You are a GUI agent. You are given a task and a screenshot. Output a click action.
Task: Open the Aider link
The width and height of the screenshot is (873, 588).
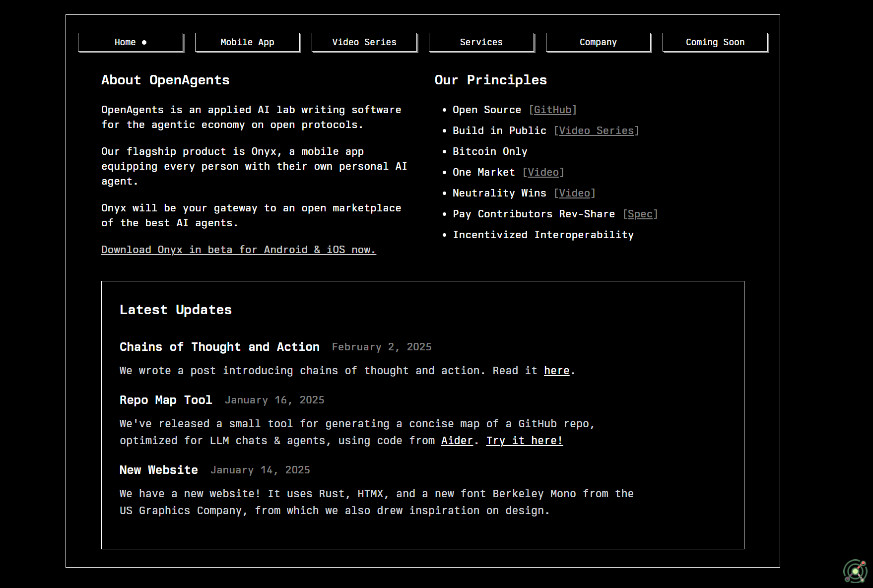coord(457,441)
